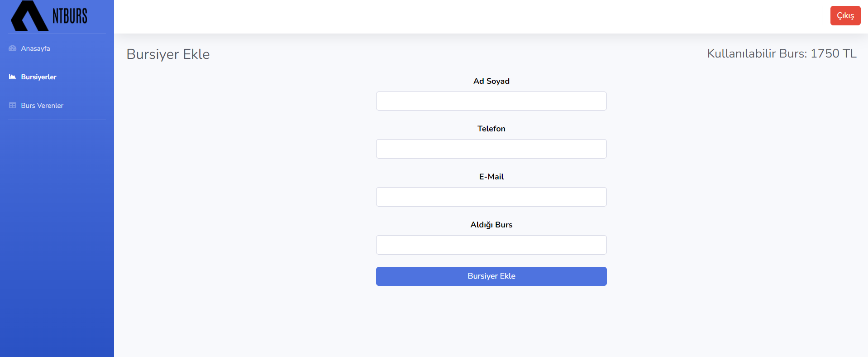
Task: Click the Telefon field label
Action: point(491,129)
